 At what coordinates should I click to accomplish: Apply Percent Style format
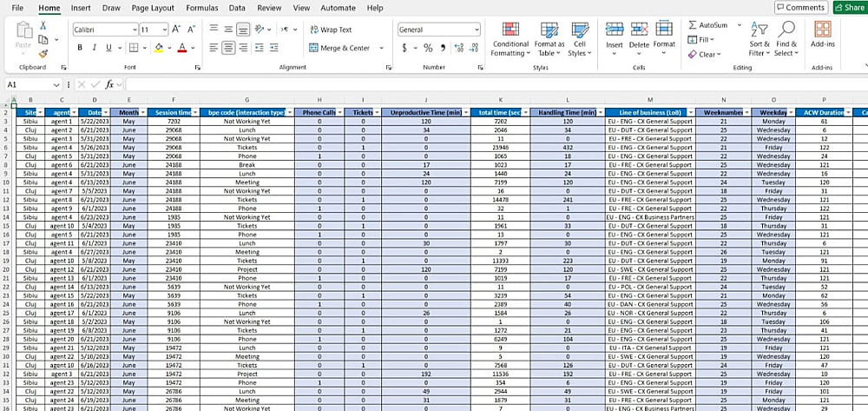(x=428, y=48)
